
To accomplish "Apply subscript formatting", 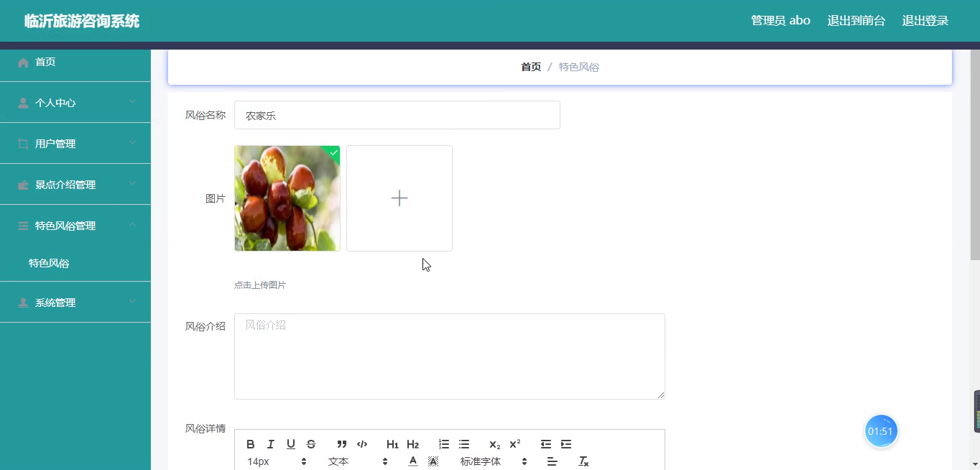I will [494, 444].
